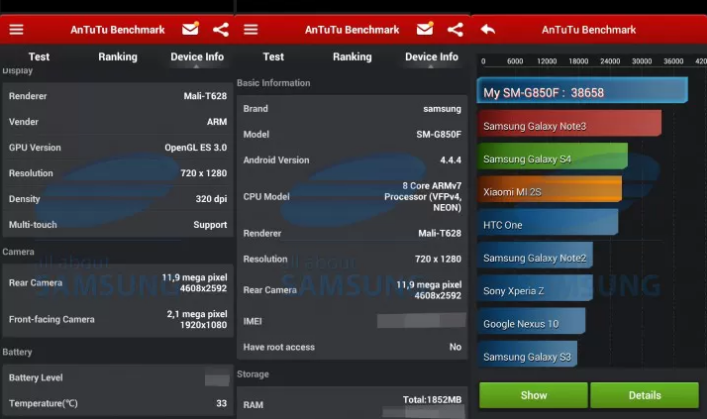Click the mail icon on the Basic Information screen

[x=425, y=29]
